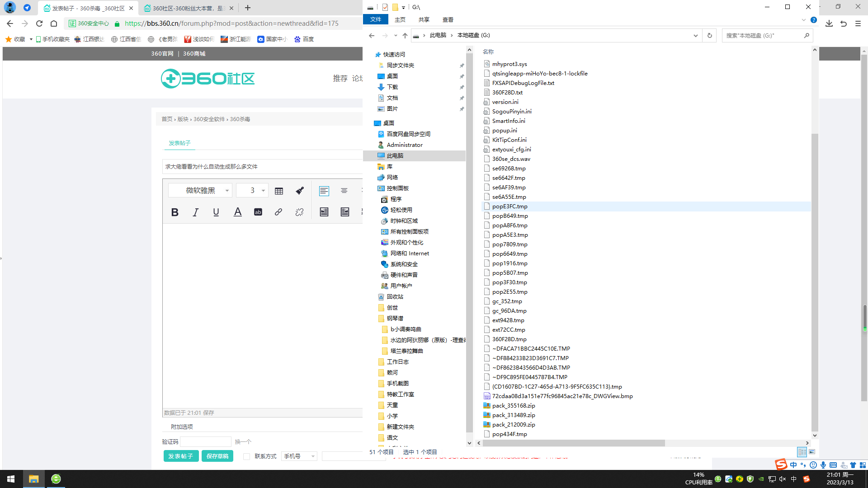The height and width of the screenshot is (488, 868).
Task: Select file mhyprot3.sys
Action: pyautogui.click(x=509, y=64)
